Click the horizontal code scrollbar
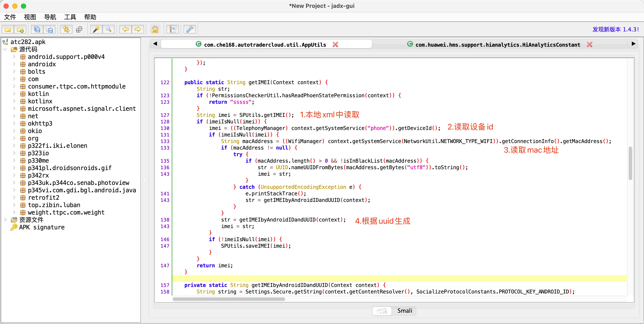Image resolution: width=644 pixels, height=324 pixels. tap(229, 299)
